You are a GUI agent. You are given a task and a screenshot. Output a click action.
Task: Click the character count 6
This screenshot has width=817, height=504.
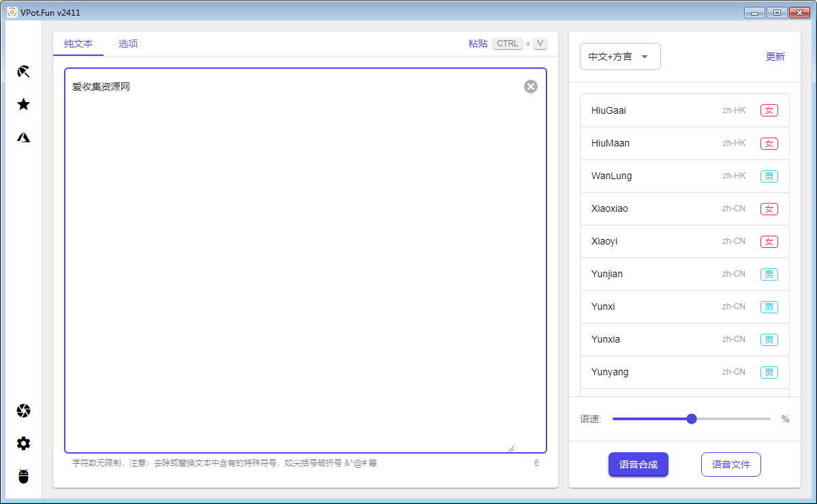pos(536,463)
